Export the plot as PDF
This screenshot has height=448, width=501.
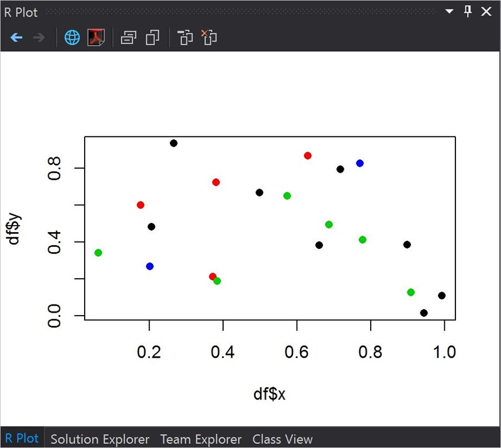click(x=96, y=38)
